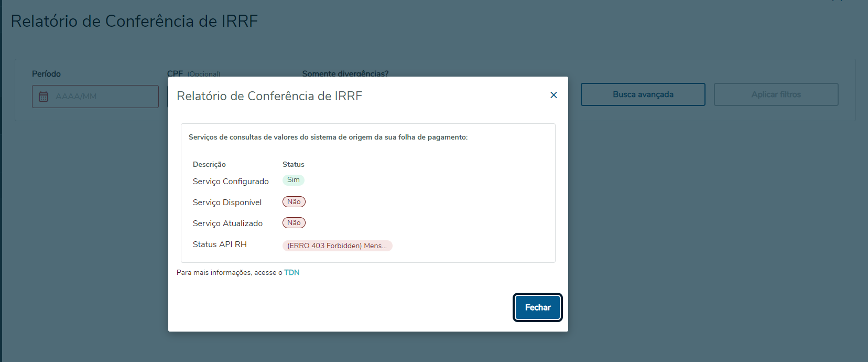
Task: Click the modal title Relatório de Conferência de IRRF
Action: click(x=269, y=96)
